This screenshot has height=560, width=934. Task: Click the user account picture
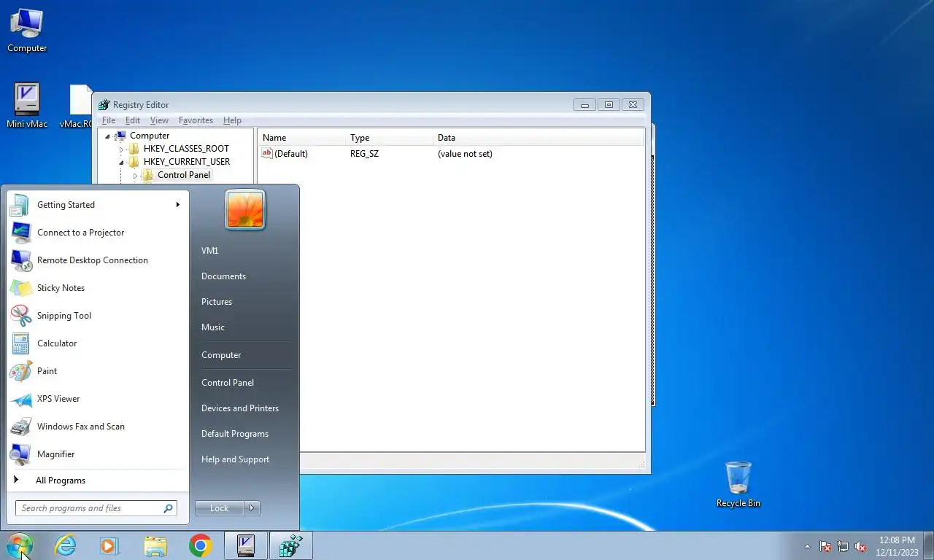tap(245, 210)
